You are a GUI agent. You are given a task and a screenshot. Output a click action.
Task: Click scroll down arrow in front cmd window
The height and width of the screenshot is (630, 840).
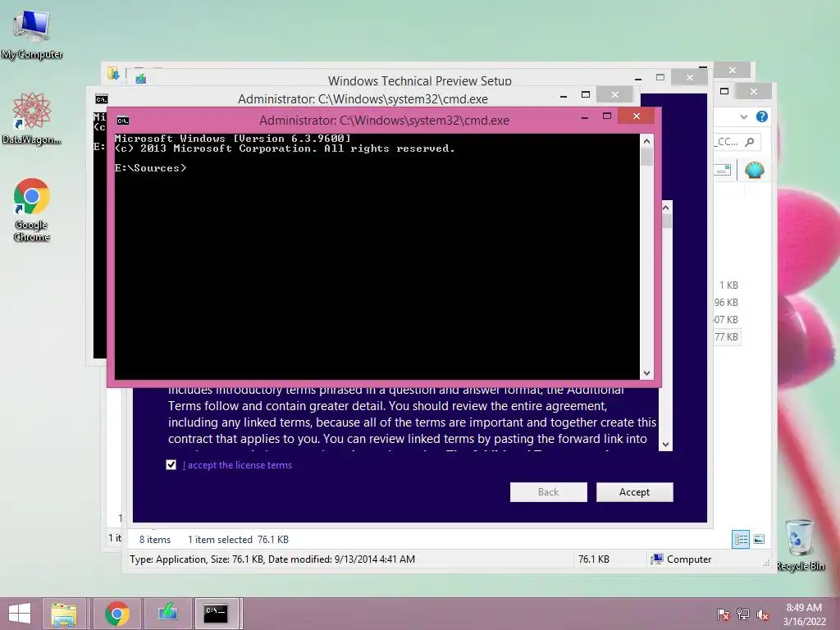pos(646,373)
